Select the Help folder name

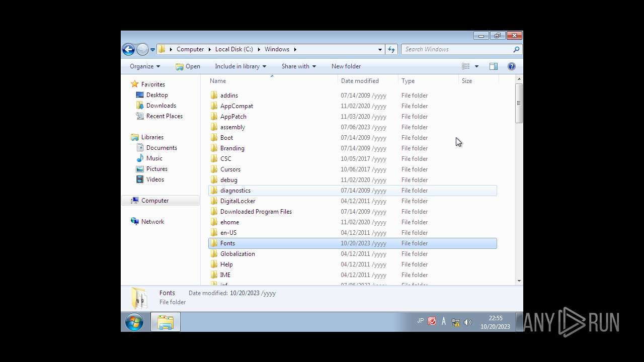[x=226, y=264]
